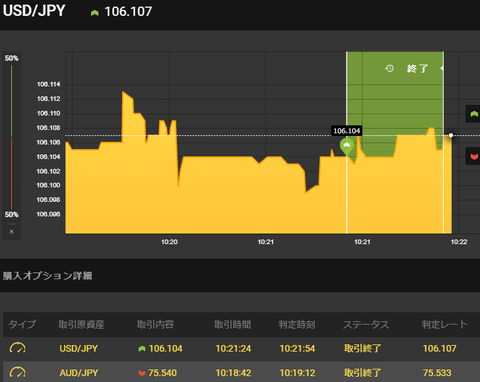Viewport: 480px width, 382px height.
Task: Click the 判定時刻 column header
Action: 297,324
